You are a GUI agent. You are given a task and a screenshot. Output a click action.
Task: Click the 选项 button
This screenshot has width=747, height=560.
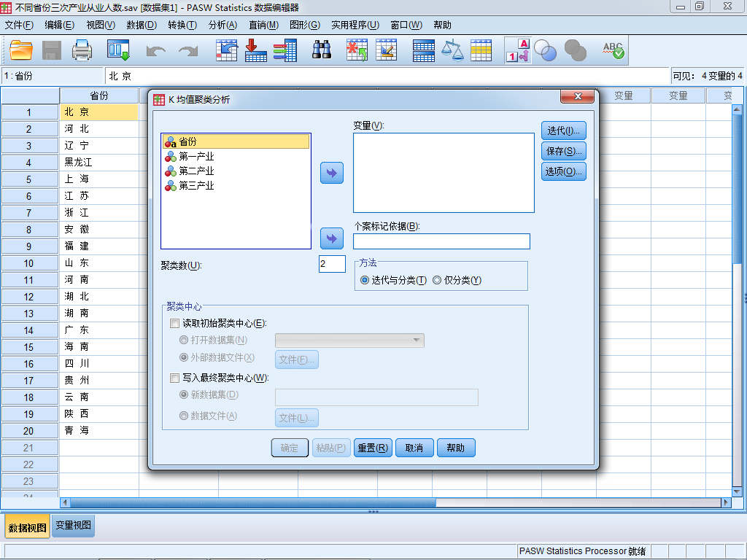click(x=564, y=171)
